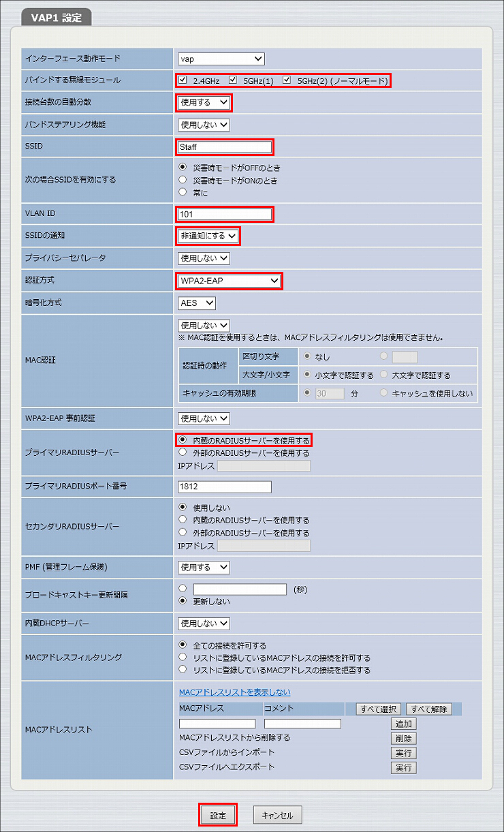The width and height of the screenshot is (504, 832).
Task: Click the secondary RADIUS IPアドレス field
Action: pos(264,546)
